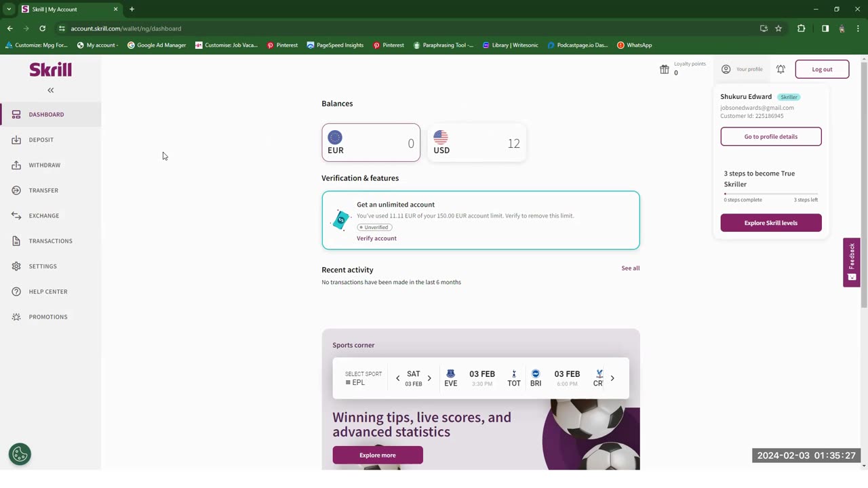Click the Promotions icon in sidebar
The image size is (868, 488).
pos(16,317)
